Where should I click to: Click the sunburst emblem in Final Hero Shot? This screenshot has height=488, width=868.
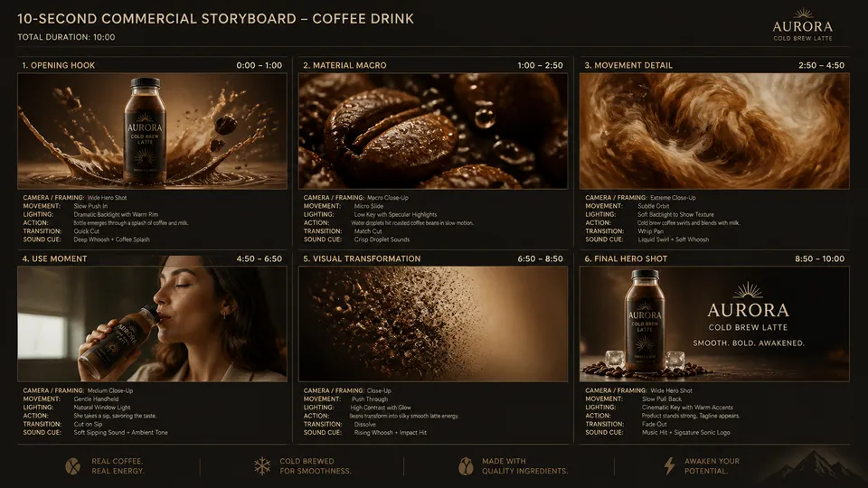(x=748, y=290)
